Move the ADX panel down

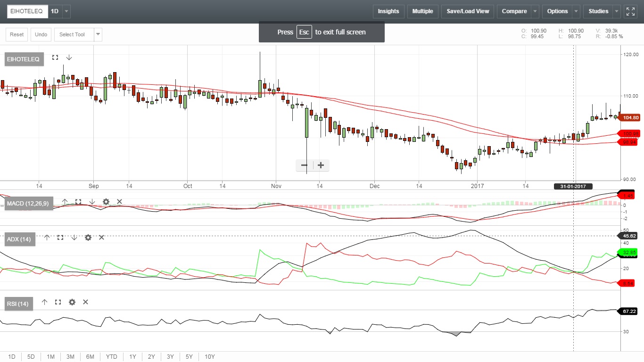coord(74,238)
